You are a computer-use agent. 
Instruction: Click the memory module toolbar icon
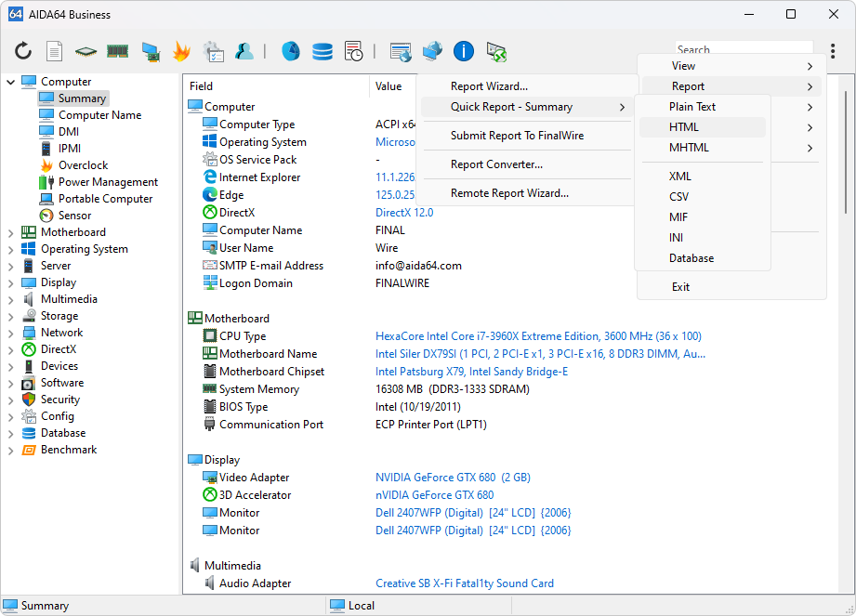[117, 51]
